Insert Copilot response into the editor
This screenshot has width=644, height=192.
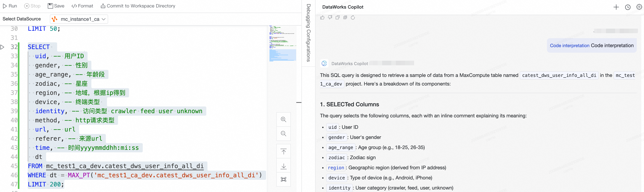click(x=345, y=18)
